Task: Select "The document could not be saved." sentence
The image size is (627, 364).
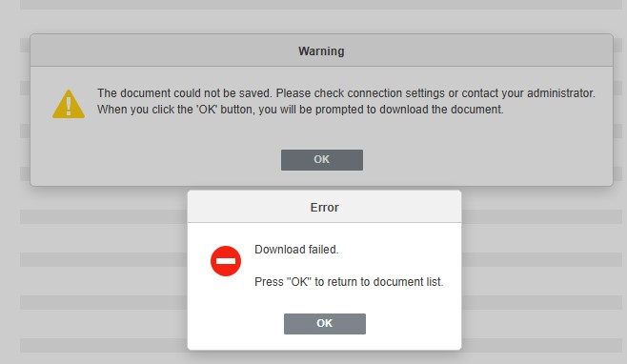Action: point(185,93)
